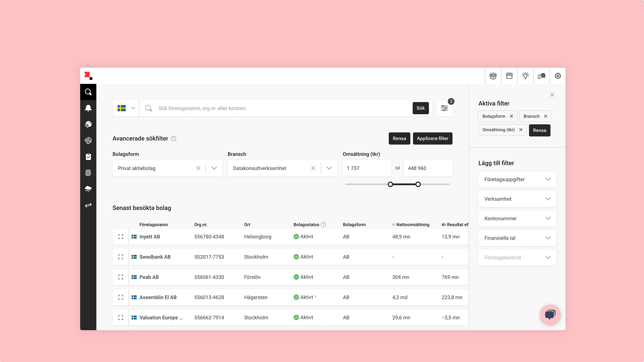Click the 304 mn turnover value
644x362 pixels.
400,277
